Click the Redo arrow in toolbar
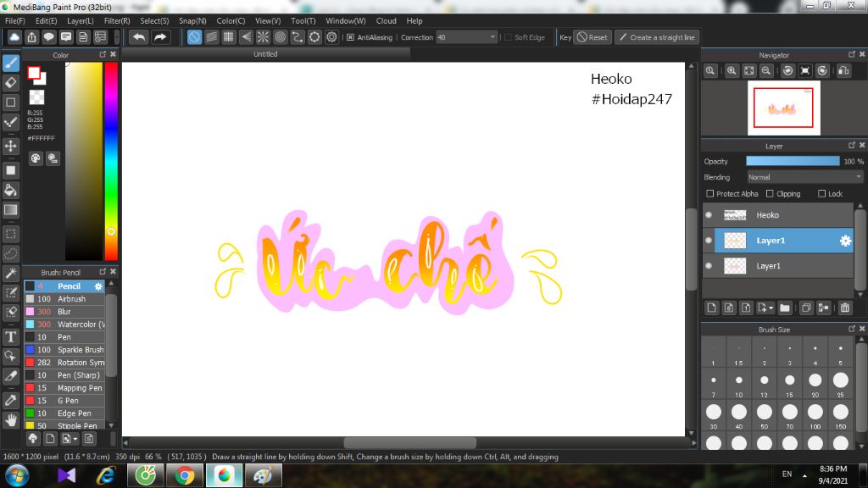 point(160,37)
